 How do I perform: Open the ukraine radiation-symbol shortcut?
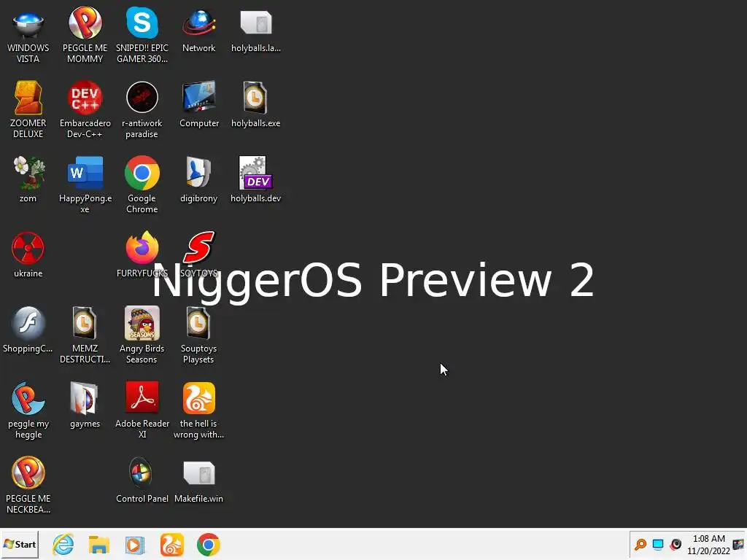28,255
